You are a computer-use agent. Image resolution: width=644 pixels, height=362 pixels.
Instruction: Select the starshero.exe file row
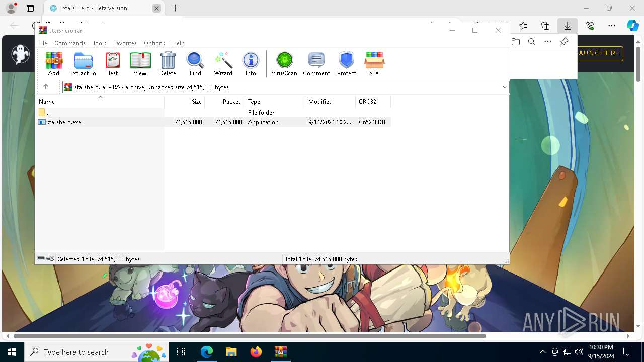pos(213,122)
